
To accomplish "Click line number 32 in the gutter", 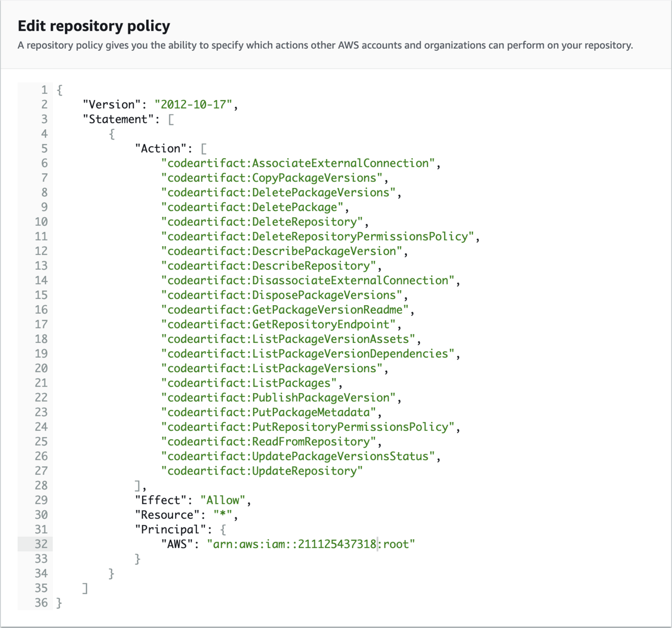I will point(41,544).
